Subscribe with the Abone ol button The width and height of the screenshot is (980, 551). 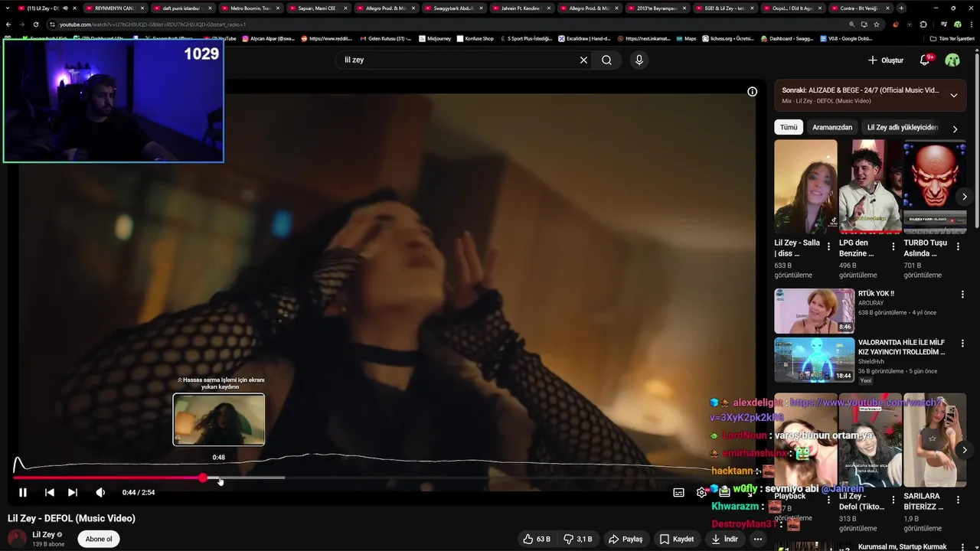[x=99, y=539]
